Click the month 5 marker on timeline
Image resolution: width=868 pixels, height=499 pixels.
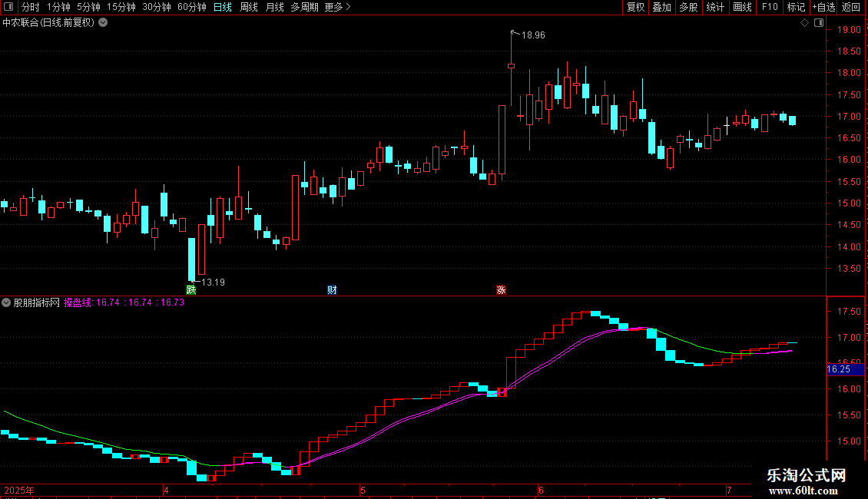pos(363,490)
